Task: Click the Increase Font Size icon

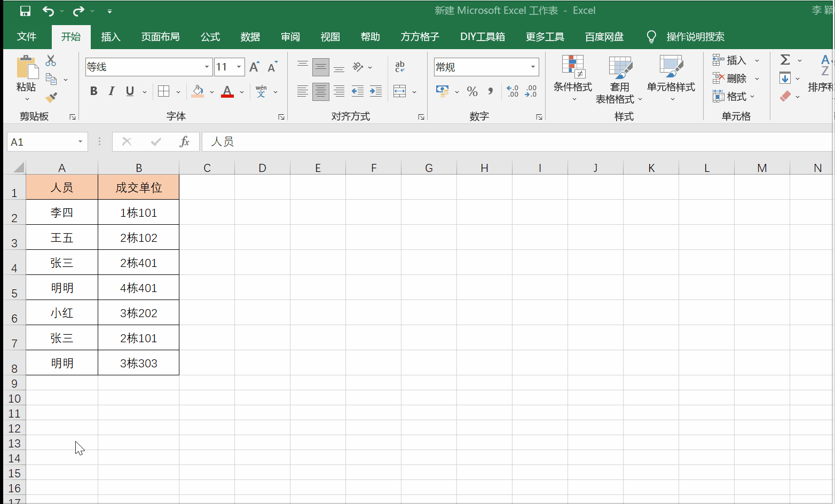Action: 254,67
